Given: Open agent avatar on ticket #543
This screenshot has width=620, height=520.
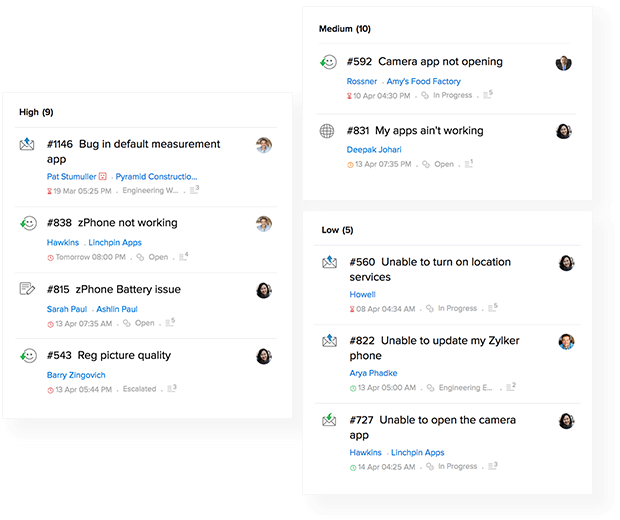Looking at the screenshot, I should (264, 356).
